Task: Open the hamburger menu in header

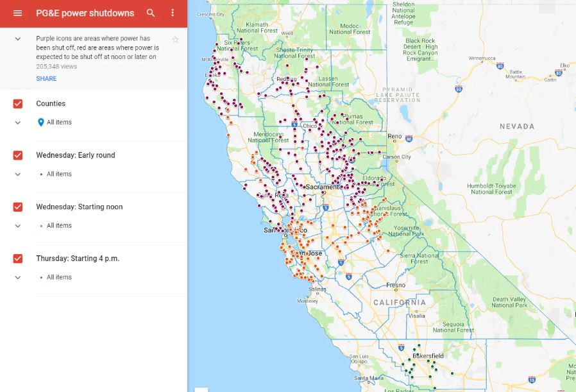Action: coord(17,13)
